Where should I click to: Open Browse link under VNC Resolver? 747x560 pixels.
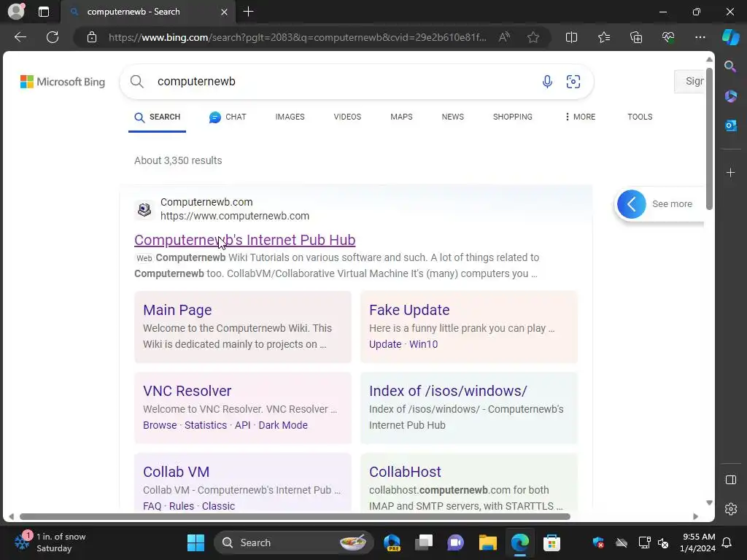pos(160,425)
